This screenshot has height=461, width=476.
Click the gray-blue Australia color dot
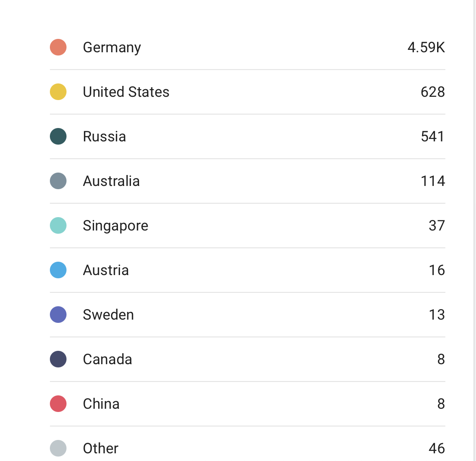coord(58,181)
